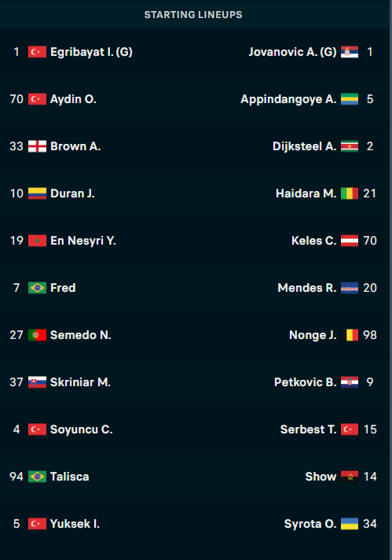Screen dimensions: 392x560
Task: Select player Soyuncu C.
Action: [x=82, y=429]
